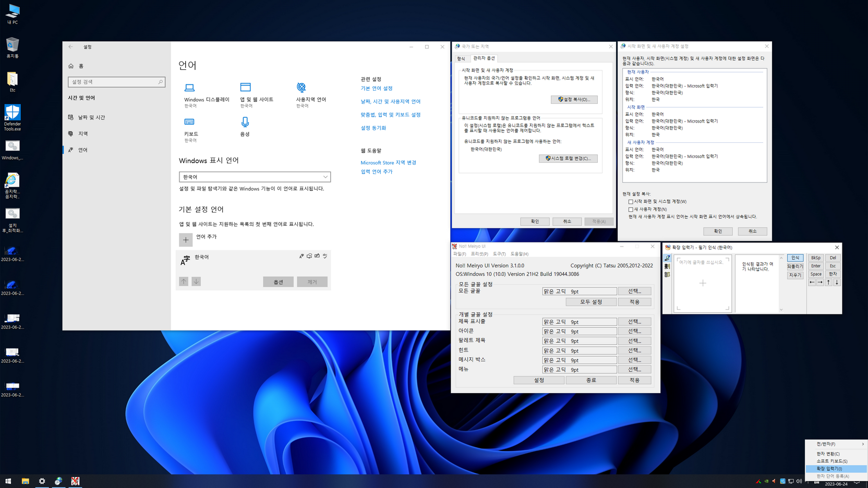Move 한국어 up with the up arrow
The height and width of the screenshot is (488, 868).
coord(184,282)
